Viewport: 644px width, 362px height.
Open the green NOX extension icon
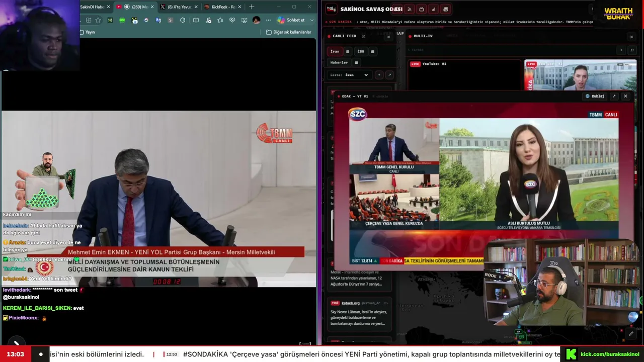[x=122, y=20]
